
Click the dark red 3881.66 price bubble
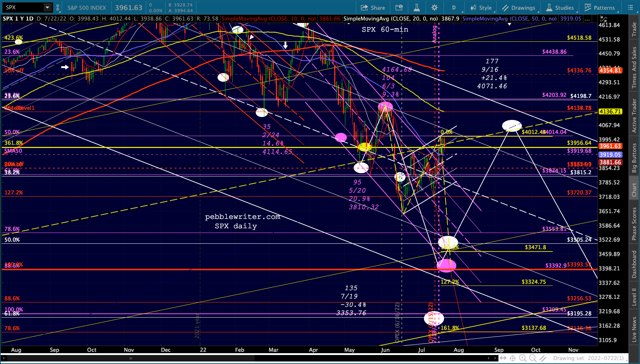pyautogui.click(x=610, y=162)
